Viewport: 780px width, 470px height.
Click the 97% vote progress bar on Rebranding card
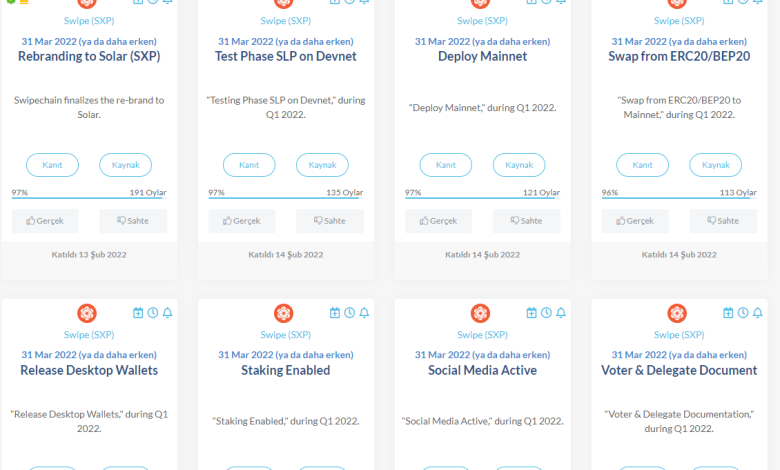coord(89,199)
